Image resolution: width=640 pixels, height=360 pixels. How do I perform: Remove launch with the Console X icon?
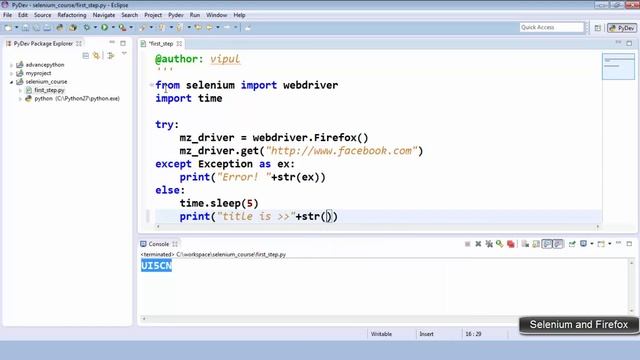[x=478, y=244]
